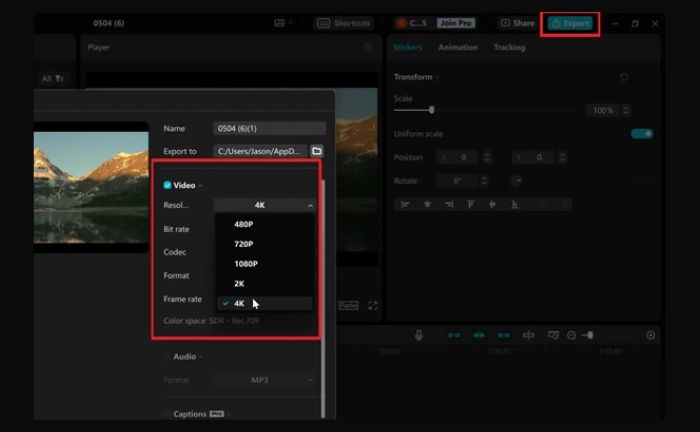
Task: Switch to the Tracking tab
Action: 509,47
